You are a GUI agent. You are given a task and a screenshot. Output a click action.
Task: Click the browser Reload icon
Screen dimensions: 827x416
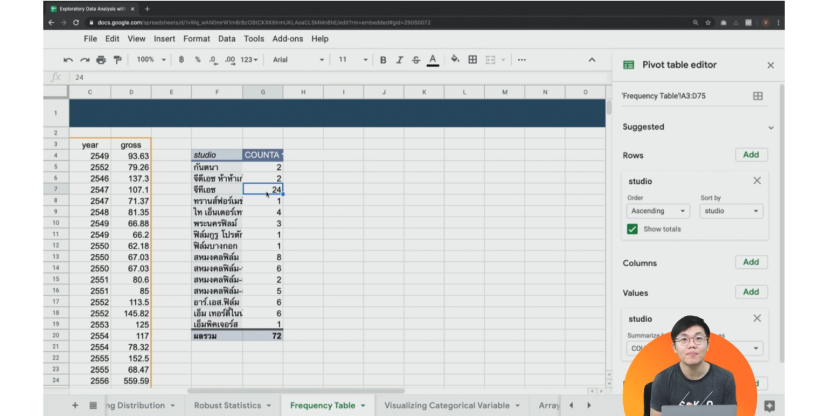coord(76,23)
